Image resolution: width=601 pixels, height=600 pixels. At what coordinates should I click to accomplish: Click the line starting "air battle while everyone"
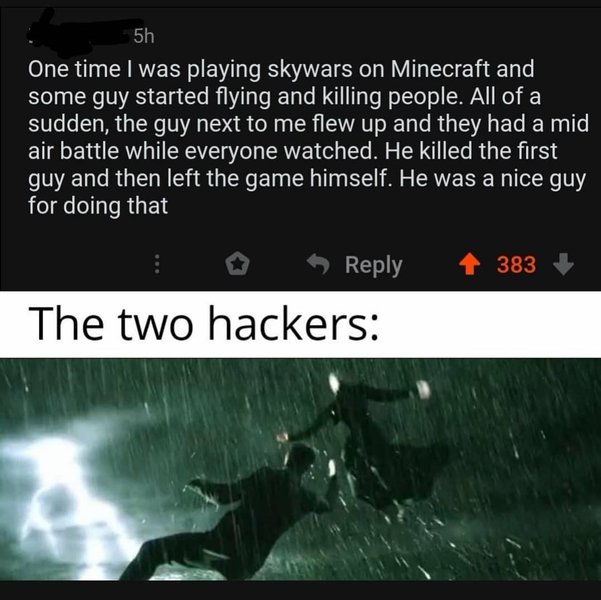pyautogui.click(x=292, y=151)
